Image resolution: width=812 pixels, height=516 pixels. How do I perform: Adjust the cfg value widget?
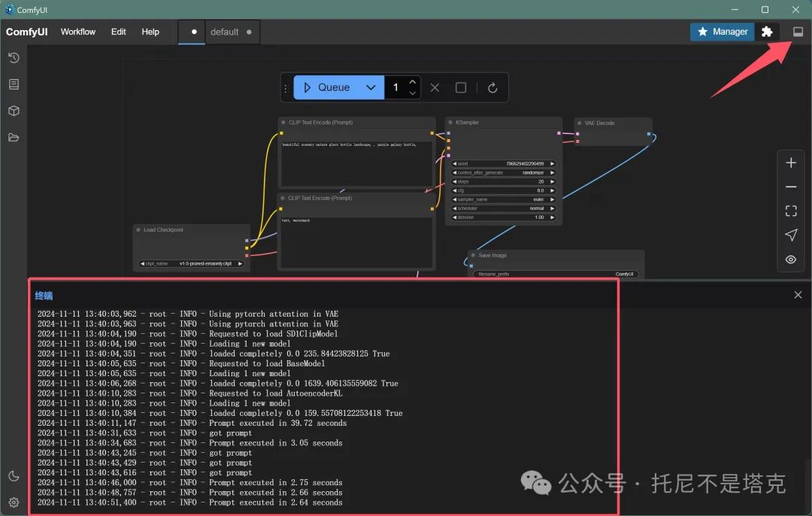tap(503, 190)
